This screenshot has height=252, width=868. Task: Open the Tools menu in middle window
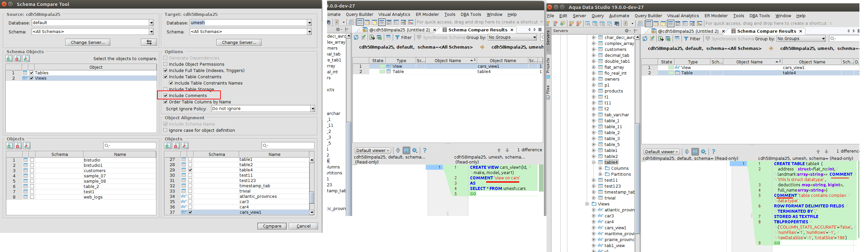click(450, 15)
